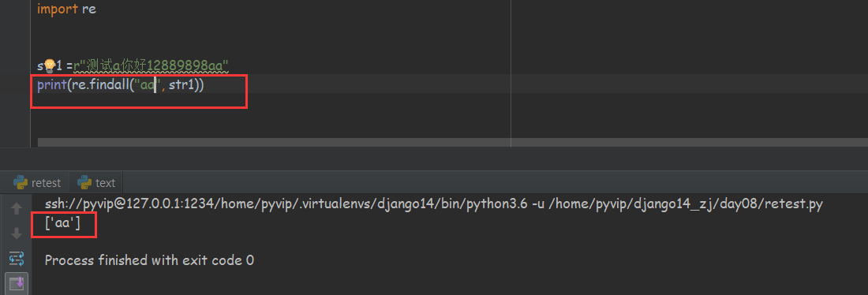Screen dimensions: 868x295
Task: Place cursor in the "aa" pattern string
Action: click(148, 86)
